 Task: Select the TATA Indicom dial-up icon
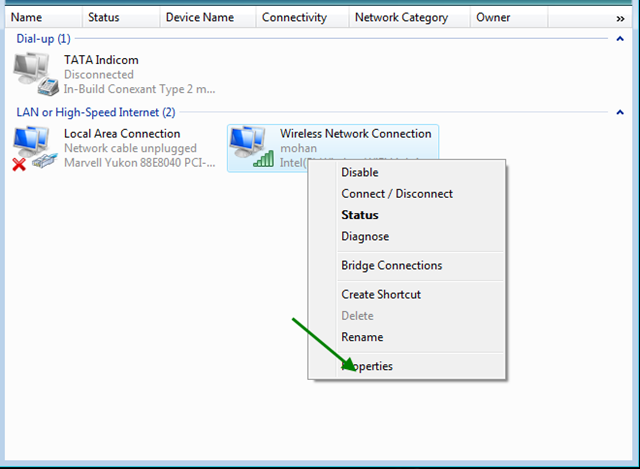click(36, 74)
